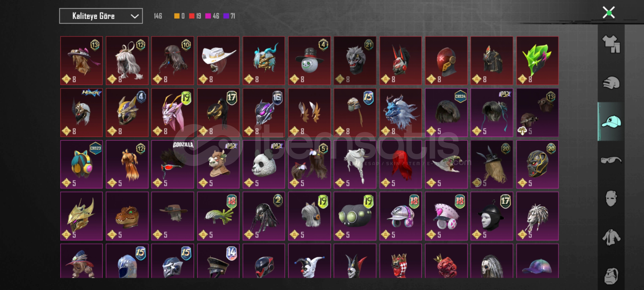This screenshot has width=644, height=290.
Task: Expand the Kaliteye Göre sort dropdown
Action: tap(101, 16)
